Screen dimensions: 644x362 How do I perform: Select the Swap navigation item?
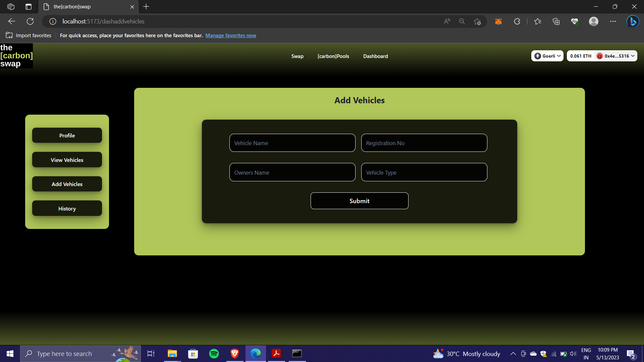tap(297, 56)
